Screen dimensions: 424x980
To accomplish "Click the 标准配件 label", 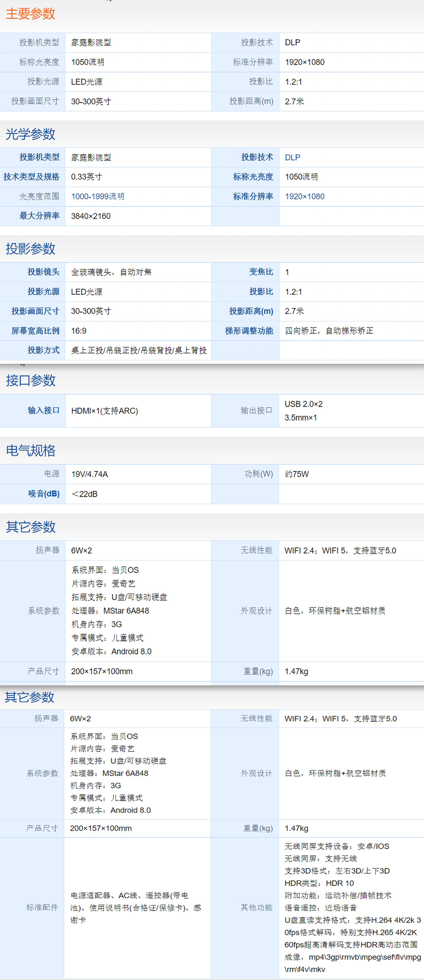I will (42, 908).
